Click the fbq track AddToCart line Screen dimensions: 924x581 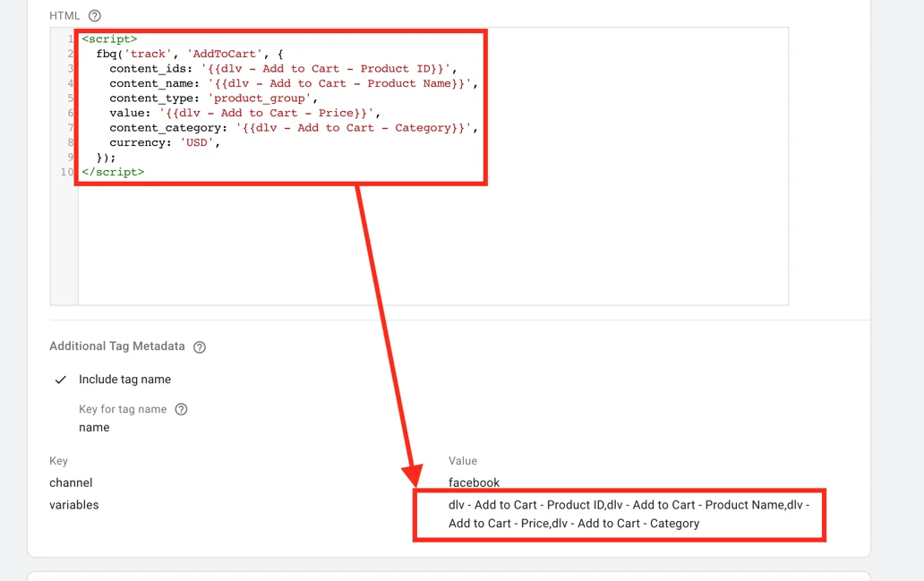coord(190,54)
